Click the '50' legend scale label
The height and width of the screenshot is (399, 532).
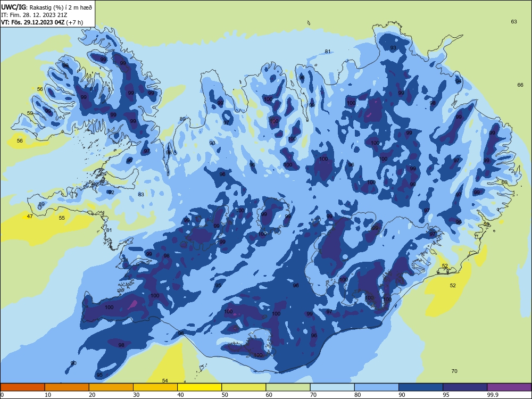point(225,395)
